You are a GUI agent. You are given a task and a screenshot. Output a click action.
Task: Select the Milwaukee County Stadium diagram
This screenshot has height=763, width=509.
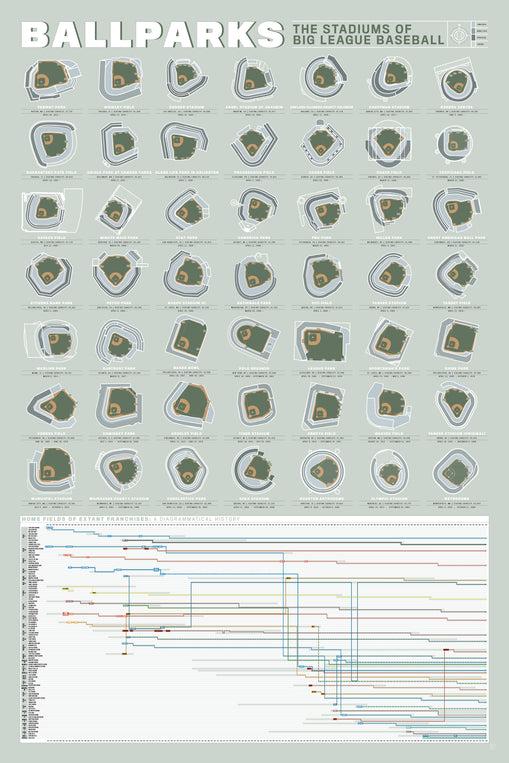(119, 472)
